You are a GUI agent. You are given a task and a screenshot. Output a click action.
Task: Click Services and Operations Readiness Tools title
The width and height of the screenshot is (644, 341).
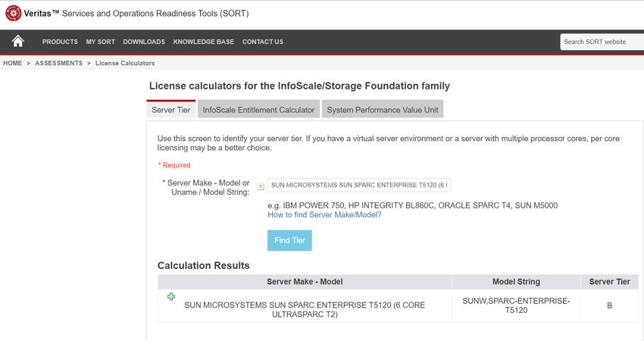(x=155, y=14)
